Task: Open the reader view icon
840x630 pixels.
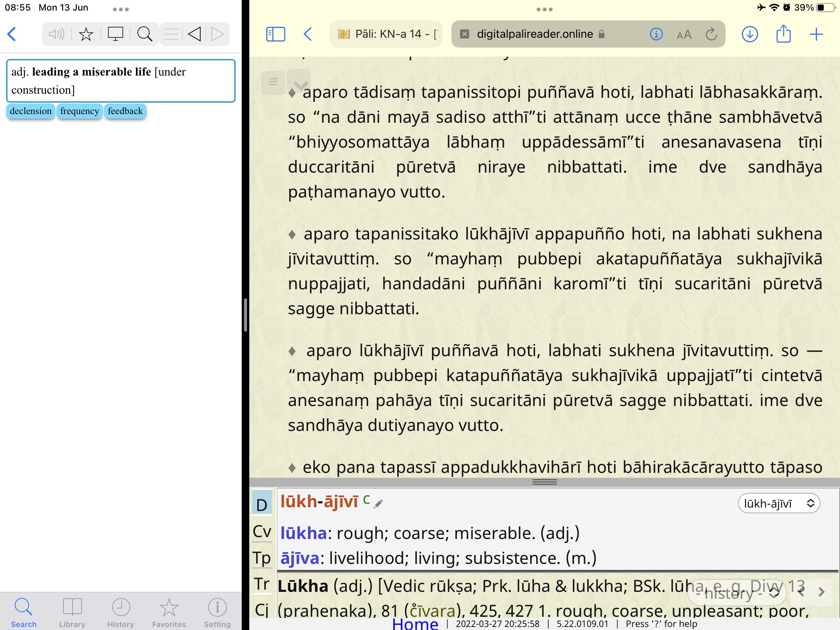Action: click(276, 34)
